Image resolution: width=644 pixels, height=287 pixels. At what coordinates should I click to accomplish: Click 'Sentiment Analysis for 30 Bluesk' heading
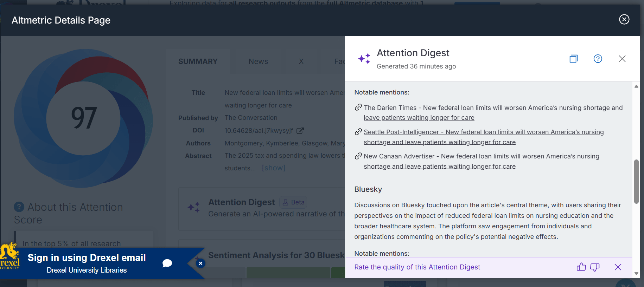click(276, 255)
